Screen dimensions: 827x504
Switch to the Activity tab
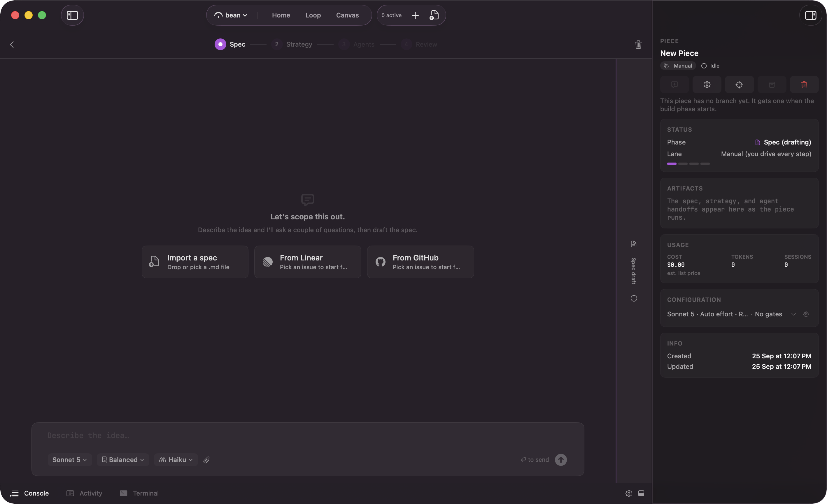click(84, 493)
